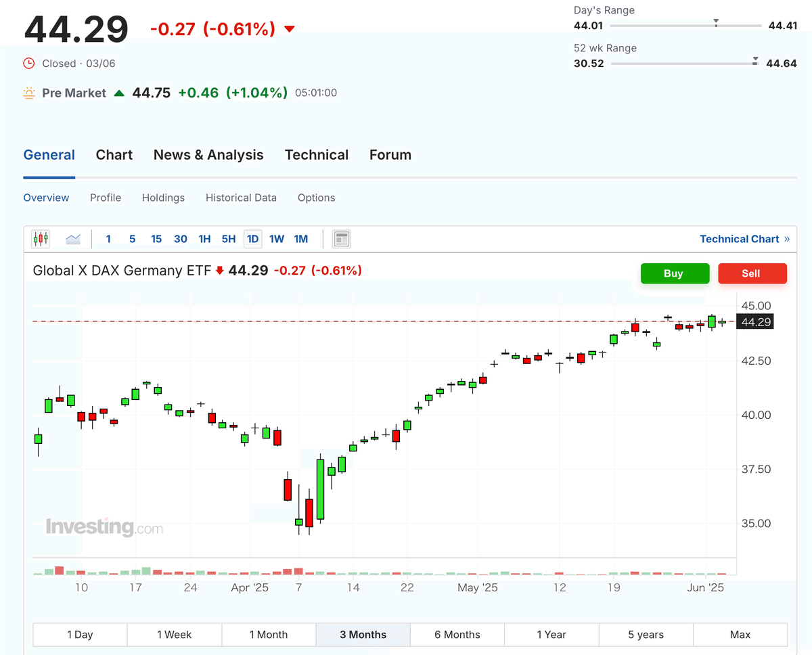The height and width of the screenshot is (655, 812).
Task: Click the Global X DAX Germany ETF title
Action: (x=122, y=271)
